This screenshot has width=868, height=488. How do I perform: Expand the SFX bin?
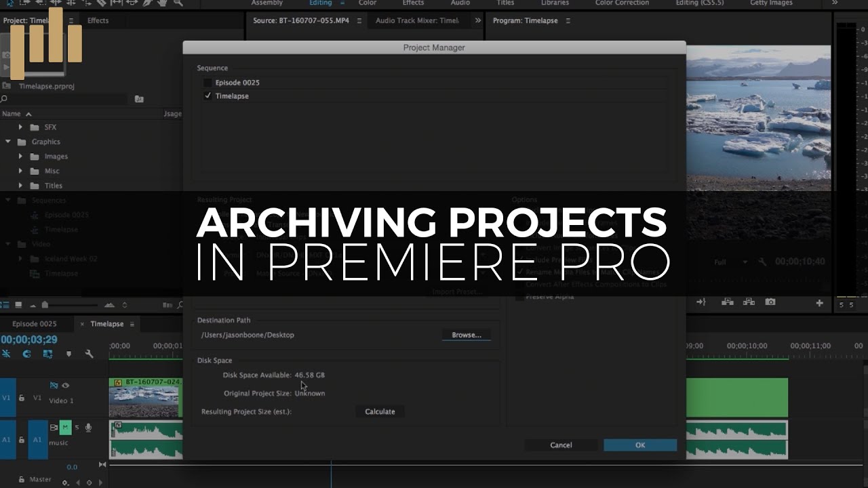(20, 127)
